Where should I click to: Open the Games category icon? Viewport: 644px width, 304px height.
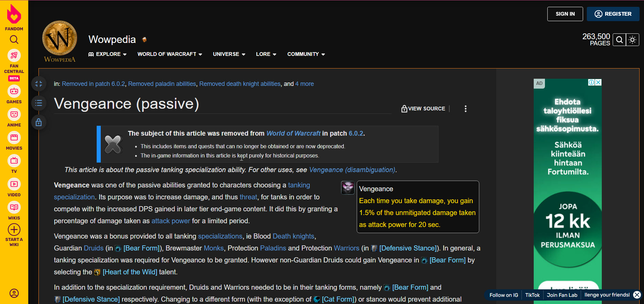[14, 91]
